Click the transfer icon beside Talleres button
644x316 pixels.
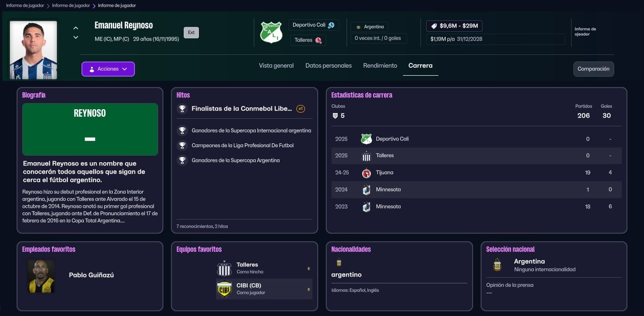pos(318,40)
